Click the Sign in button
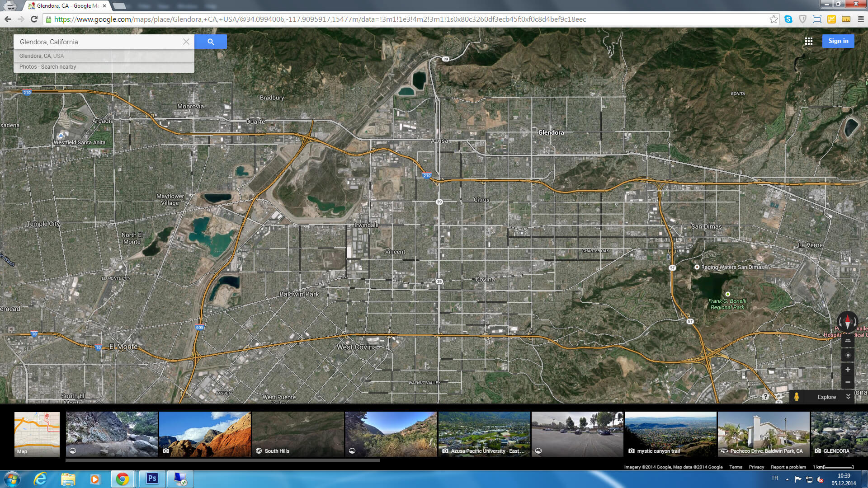 pos(838,41)
